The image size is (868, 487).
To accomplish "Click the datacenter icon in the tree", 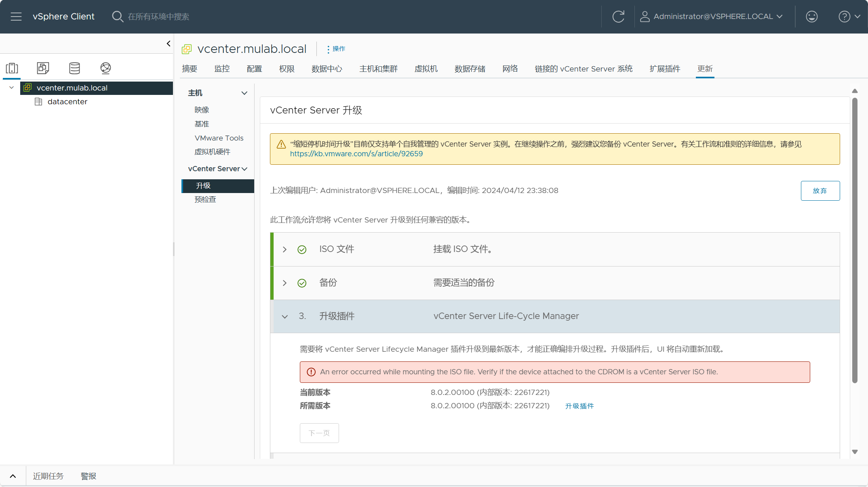I will pyautogui.click(x=38, y=102).
